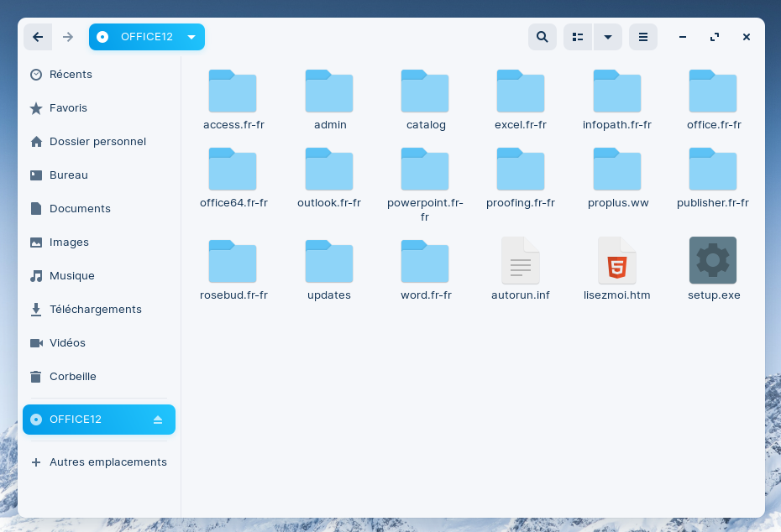Open search with the magnifier icon
Screen dimensions: 781x532
pyautogui.click(x=543, y=37)
